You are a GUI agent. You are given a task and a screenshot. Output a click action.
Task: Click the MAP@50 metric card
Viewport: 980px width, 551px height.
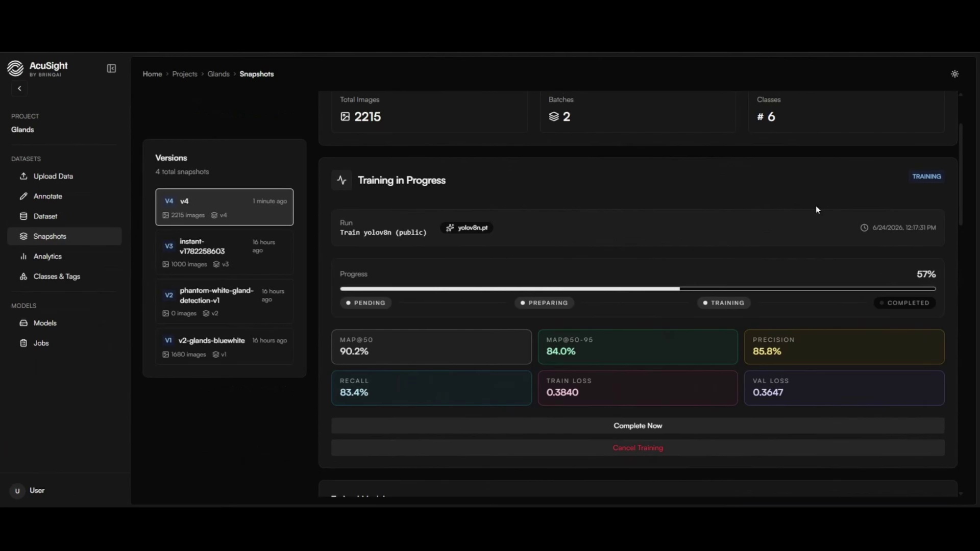431,347
